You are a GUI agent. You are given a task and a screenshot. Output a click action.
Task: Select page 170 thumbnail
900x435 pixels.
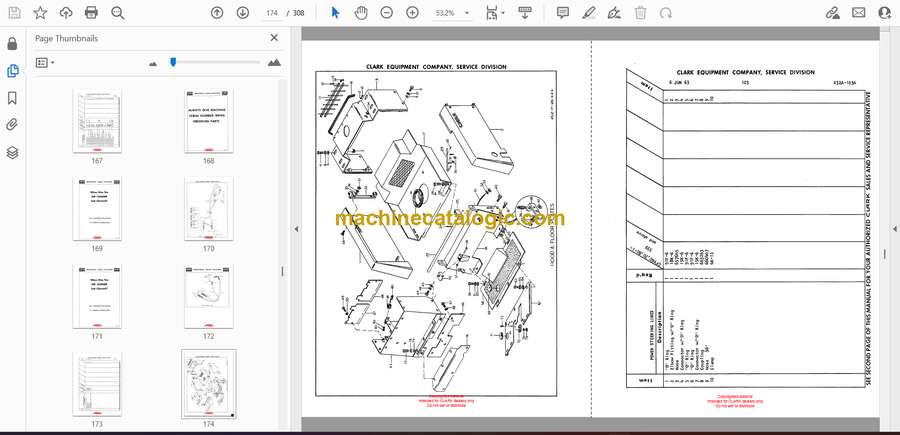[x=208, y=209]
